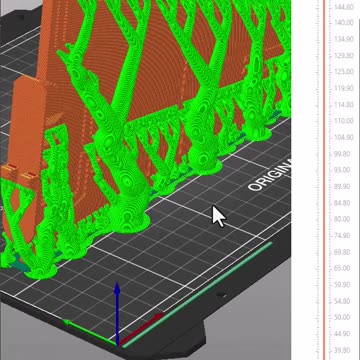Click the 84.80 height tick label
360x360 pixels.
click(x=342, y=203)
